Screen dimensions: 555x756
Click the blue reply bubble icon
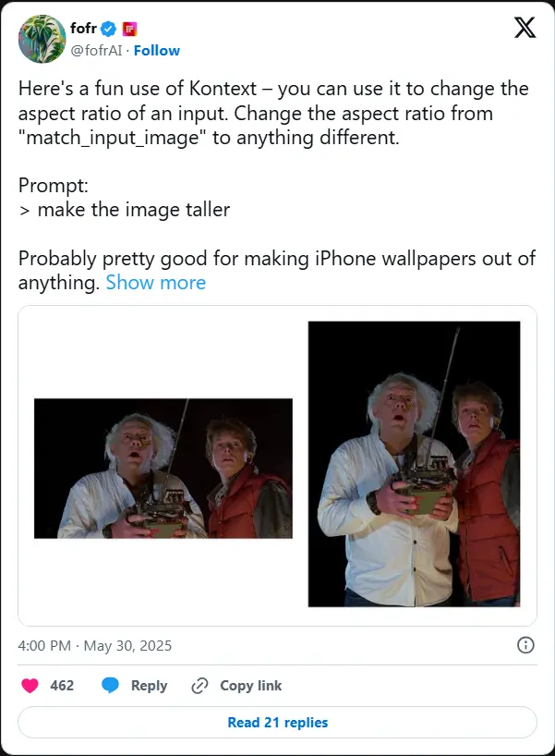tap(110, 685)
